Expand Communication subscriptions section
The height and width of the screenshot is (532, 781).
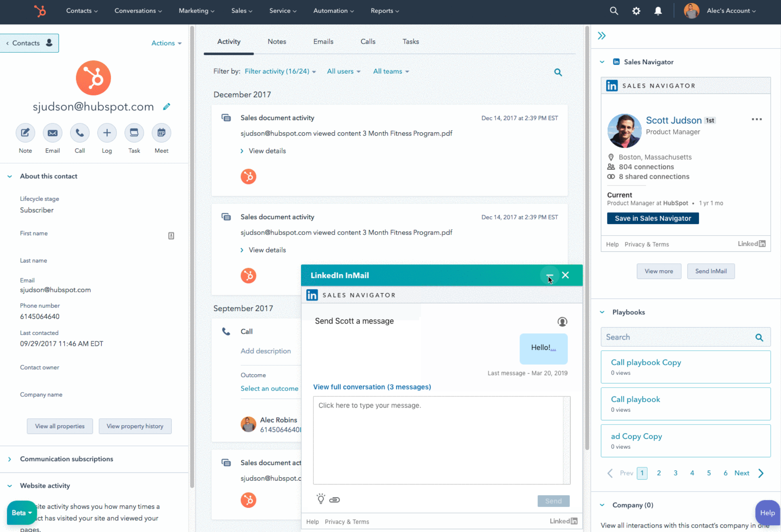point(10,459)
